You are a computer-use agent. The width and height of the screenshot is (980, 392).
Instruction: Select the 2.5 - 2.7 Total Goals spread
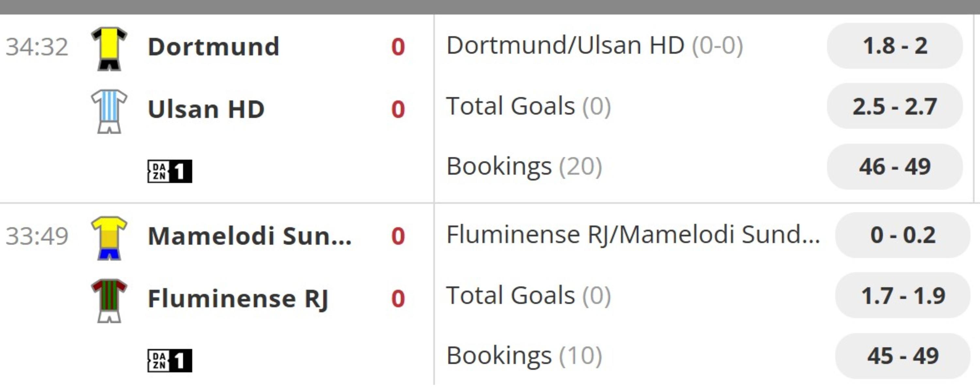point(894,106)
